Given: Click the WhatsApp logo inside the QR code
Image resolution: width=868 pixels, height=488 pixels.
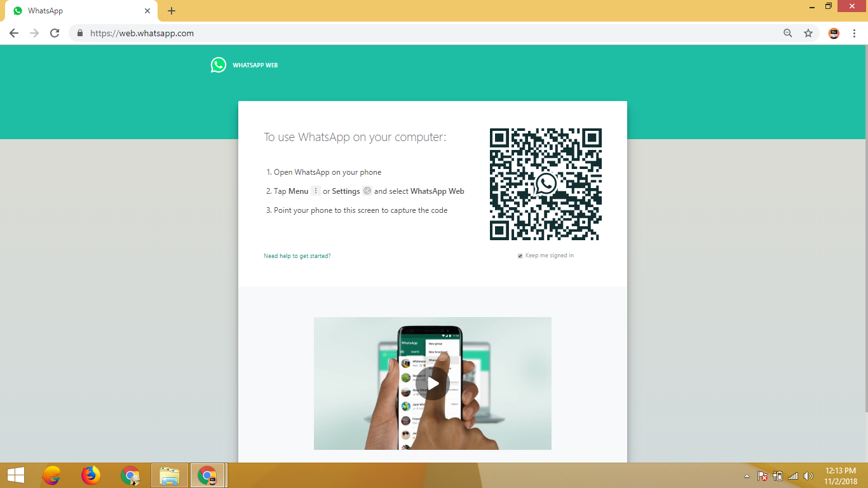Looking at the screenshot, I should 546,184.
